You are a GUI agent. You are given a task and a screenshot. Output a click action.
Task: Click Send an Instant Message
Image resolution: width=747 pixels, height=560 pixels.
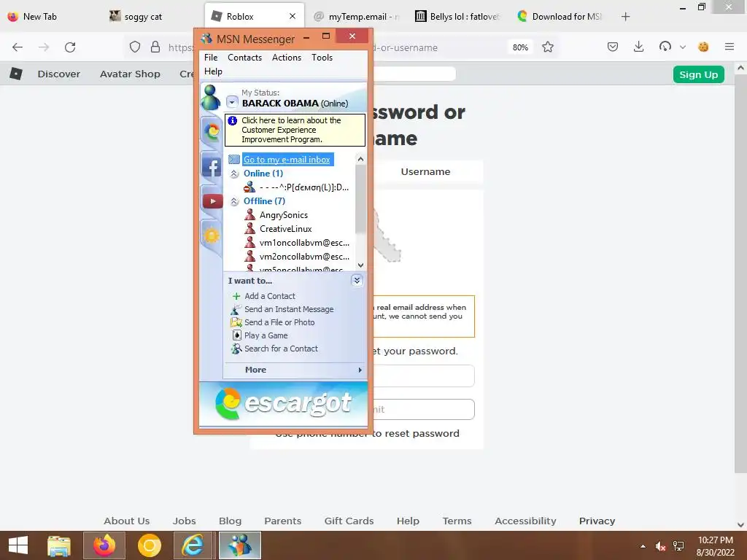pos(289,309)
